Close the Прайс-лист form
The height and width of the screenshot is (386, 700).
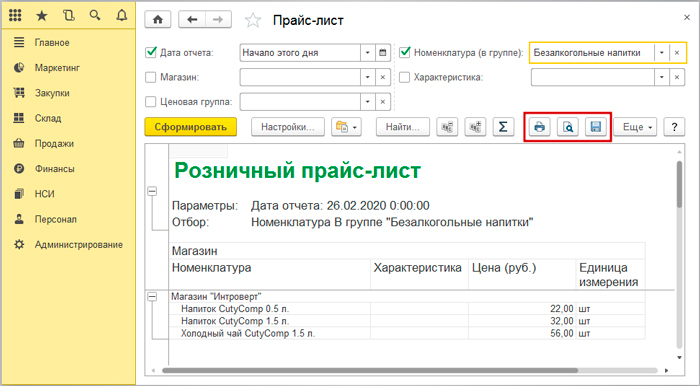pos(687,17)
